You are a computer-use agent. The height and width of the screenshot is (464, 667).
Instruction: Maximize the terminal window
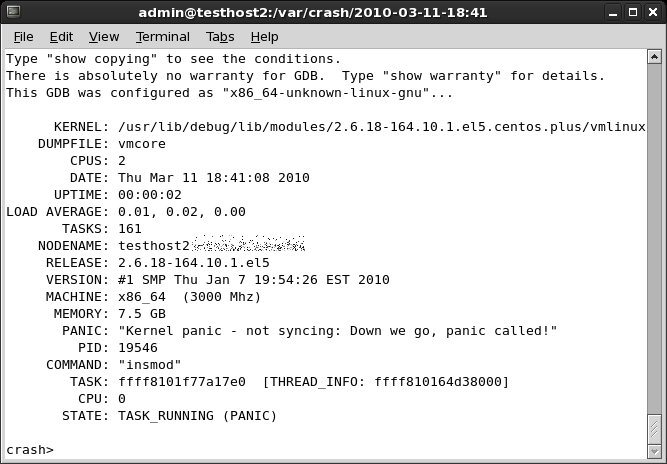point(631,12)
